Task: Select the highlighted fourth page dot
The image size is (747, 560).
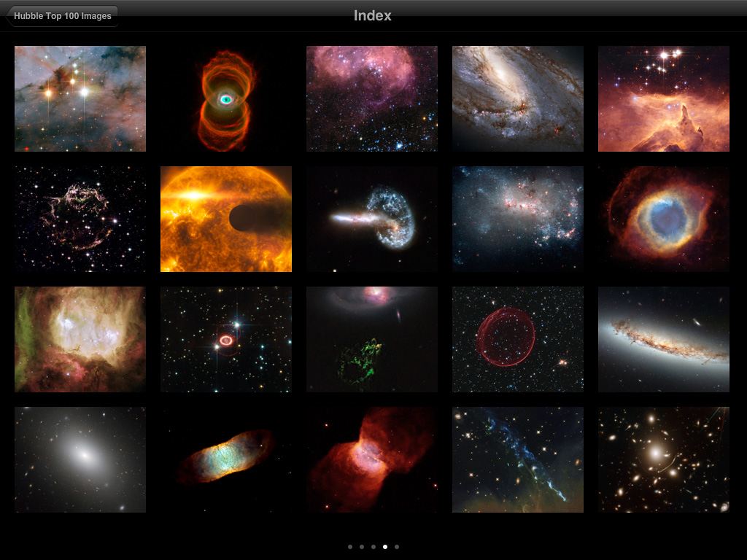Action: tap(385, 547)
